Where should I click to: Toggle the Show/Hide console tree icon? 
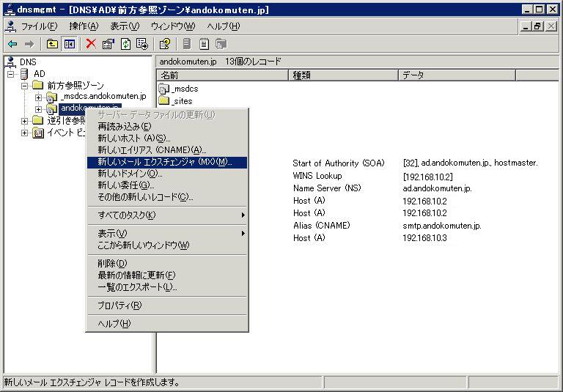(x=69, y=44)
